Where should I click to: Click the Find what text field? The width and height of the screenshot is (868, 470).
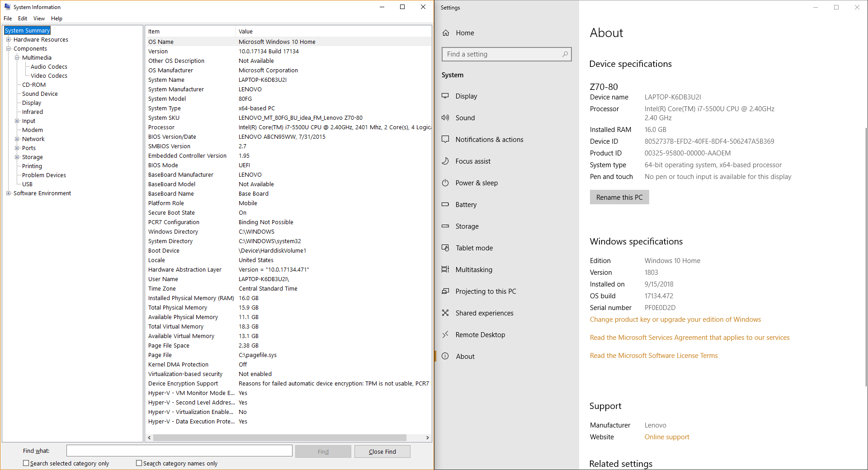179,451
